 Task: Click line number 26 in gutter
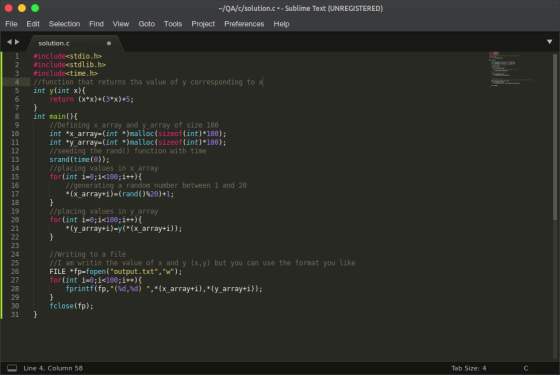(15, 271)
